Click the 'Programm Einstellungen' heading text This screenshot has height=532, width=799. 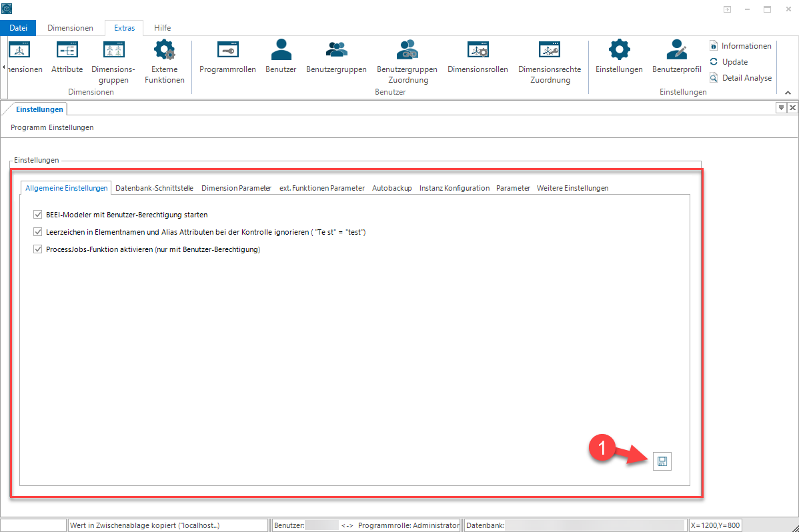tap(52, 127)
